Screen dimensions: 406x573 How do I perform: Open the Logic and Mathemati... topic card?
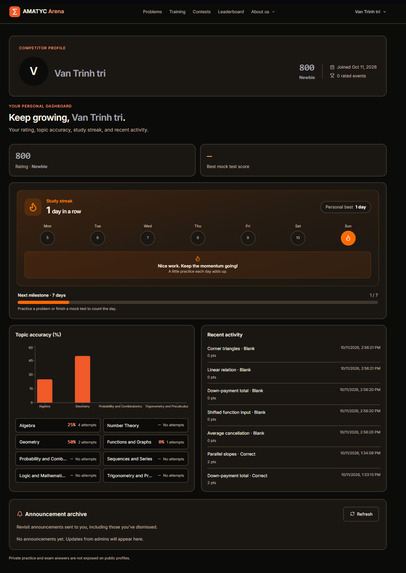coord(58,476)
